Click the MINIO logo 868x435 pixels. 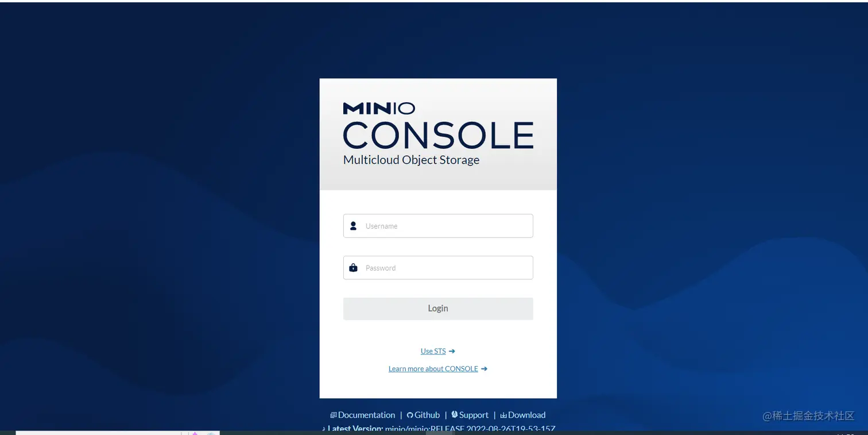point(379,108)
